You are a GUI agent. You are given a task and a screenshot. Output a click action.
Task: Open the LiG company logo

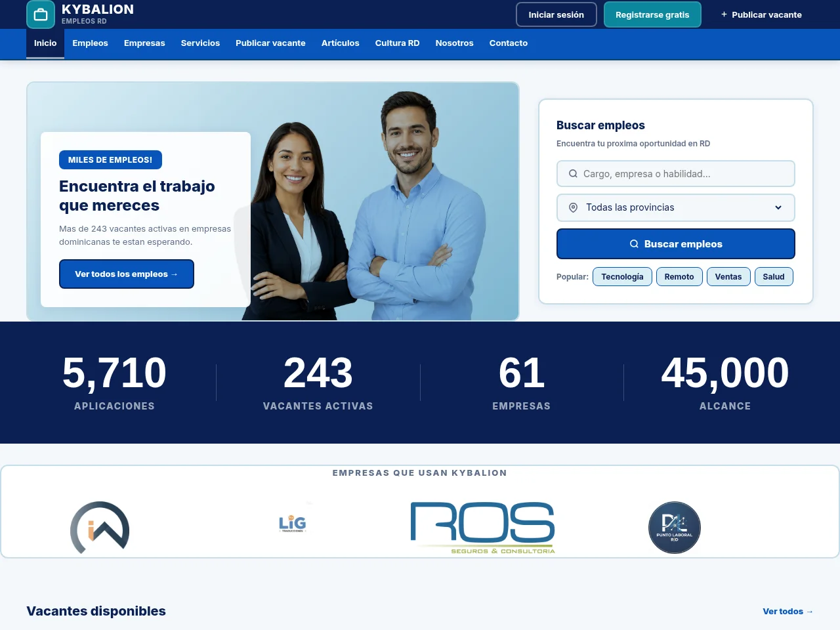click(293, 524)
